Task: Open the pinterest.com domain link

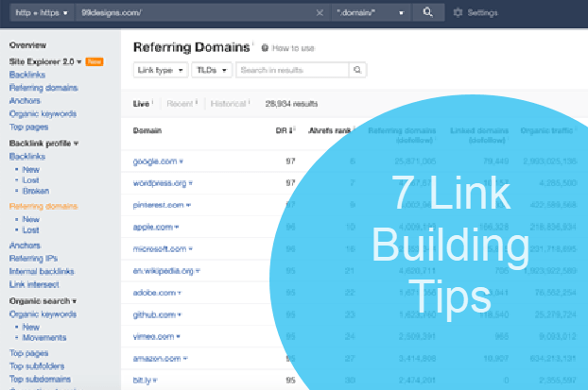Action: point(158,205)
